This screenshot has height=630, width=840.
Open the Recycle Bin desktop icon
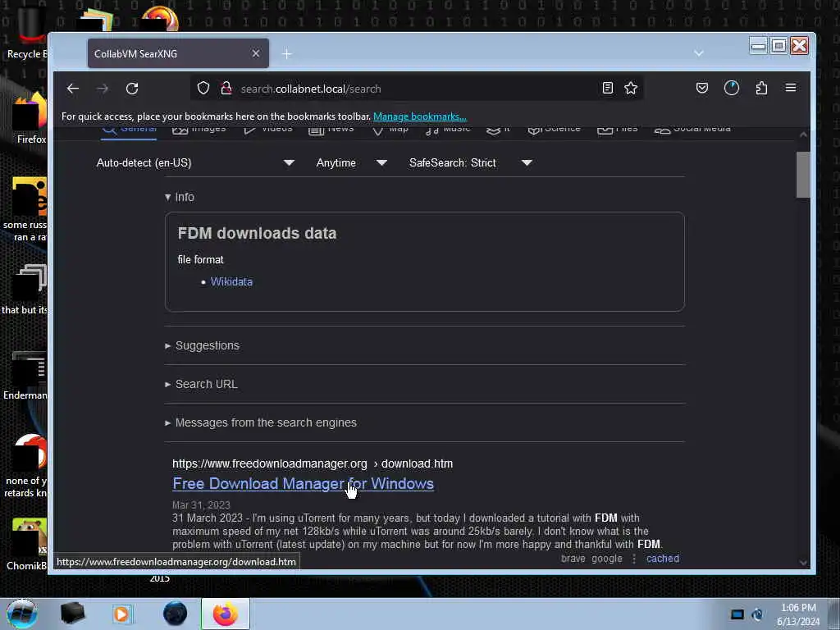tap(27, 32)
